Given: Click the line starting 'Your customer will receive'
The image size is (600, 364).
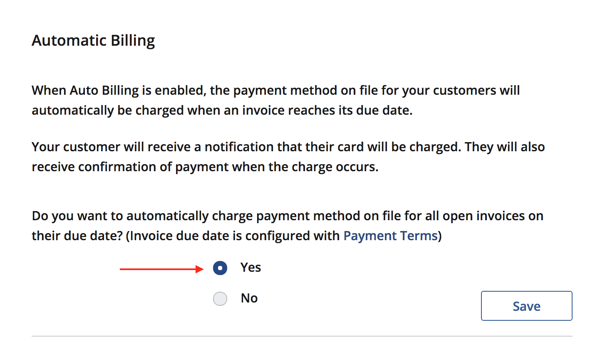Looking at the screenshot, I should click(288, 147).
